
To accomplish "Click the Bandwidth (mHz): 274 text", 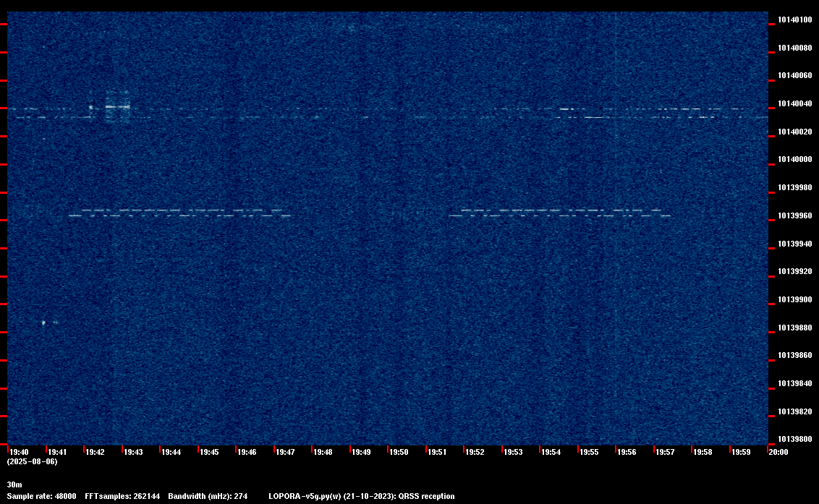I will (x=208, y=496).
